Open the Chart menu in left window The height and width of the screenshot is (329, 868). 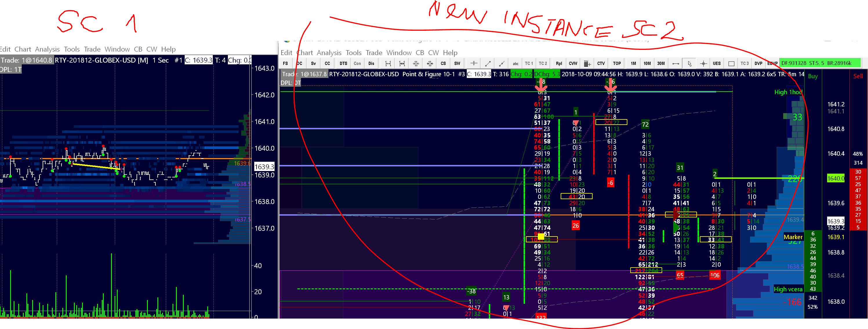[23, 49]
